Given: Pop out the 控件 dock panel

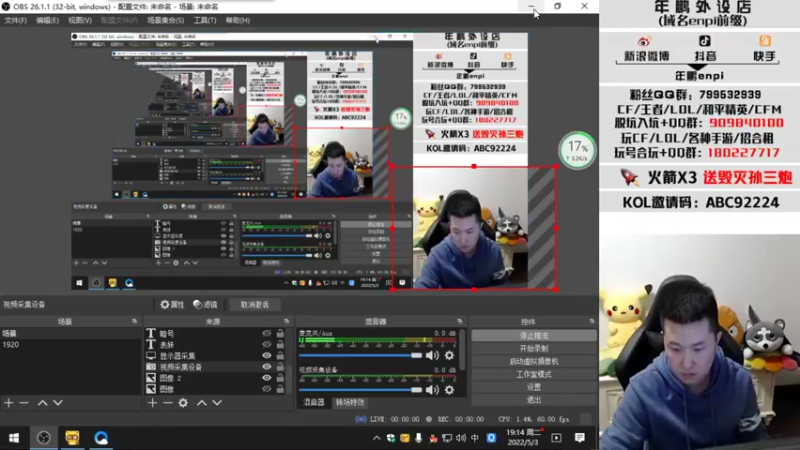Looking at the screenshot, I should 592,321.
